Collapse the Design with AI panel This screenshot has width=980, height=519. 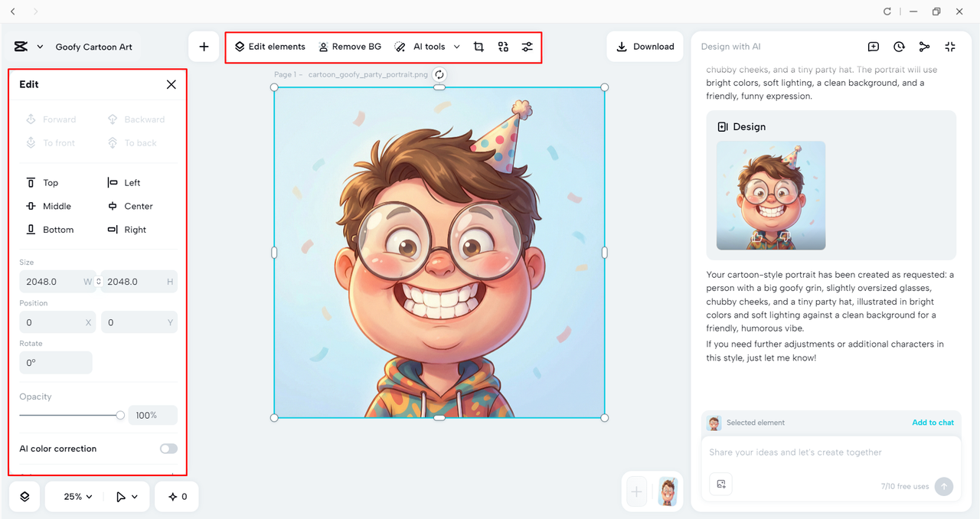[x=950, y=47]
